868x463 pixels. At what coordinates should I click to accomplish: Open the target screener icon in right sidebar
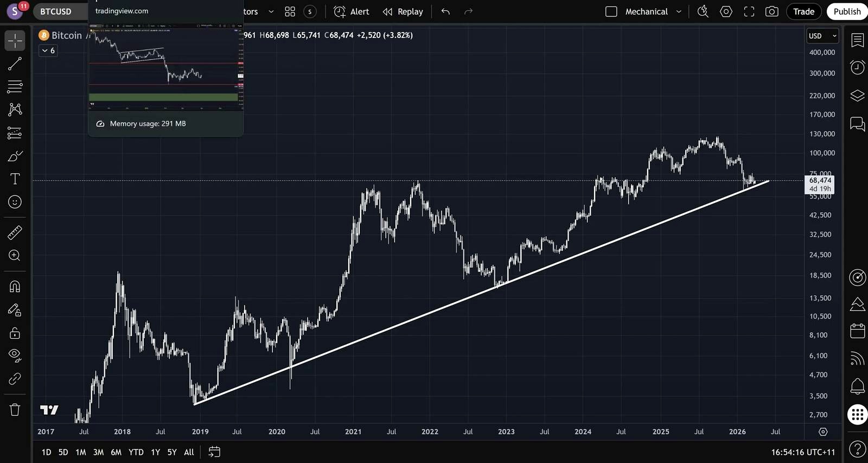pyautogui.click(x=857, y=277)
